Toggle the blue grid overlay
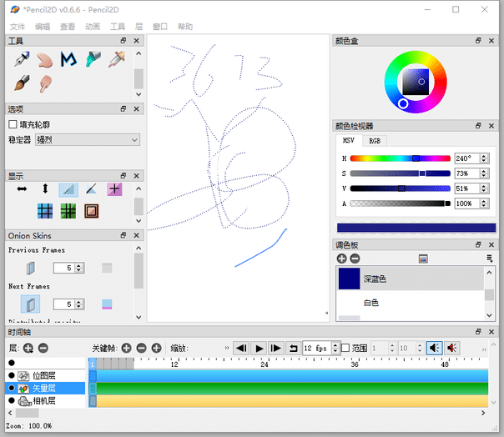Viewport: 504px width, 437px height. pos(45,211)
